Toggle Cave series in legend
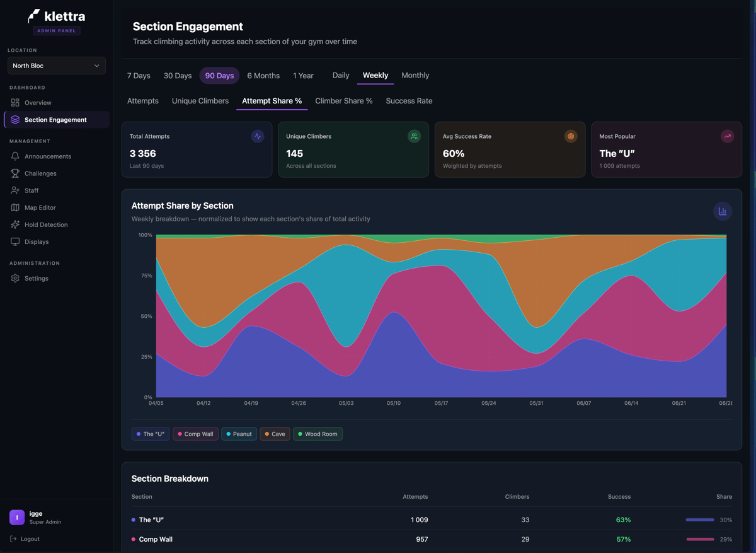This screenshot has width=756, height=553. point(275,434)
